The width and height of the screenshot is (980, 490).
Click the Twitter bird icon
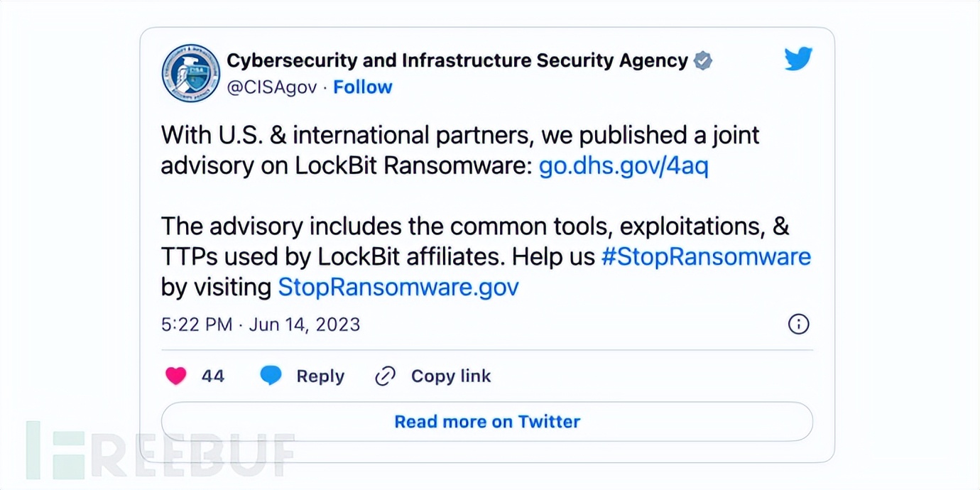[798, 59]
